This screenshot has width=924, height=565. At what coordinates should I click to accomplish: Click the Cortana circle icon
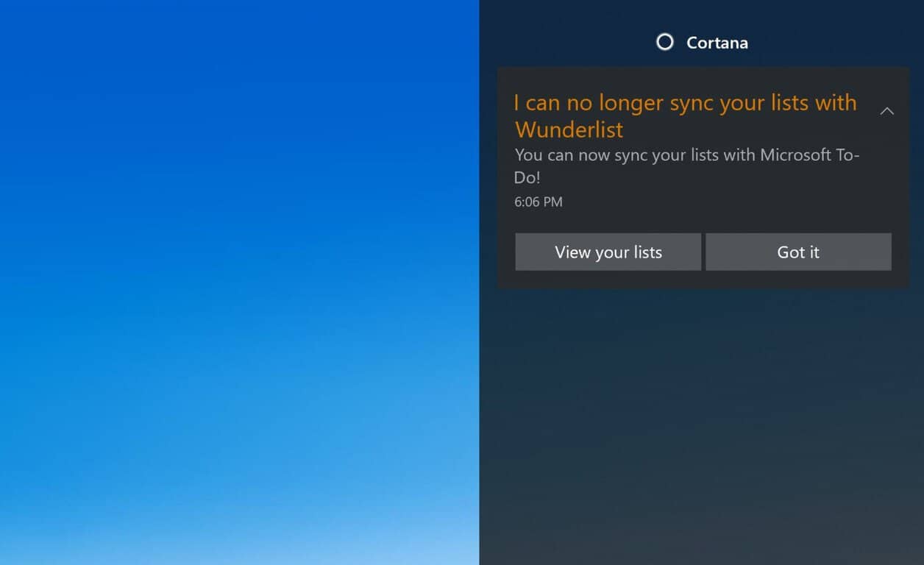coord(665,42)
